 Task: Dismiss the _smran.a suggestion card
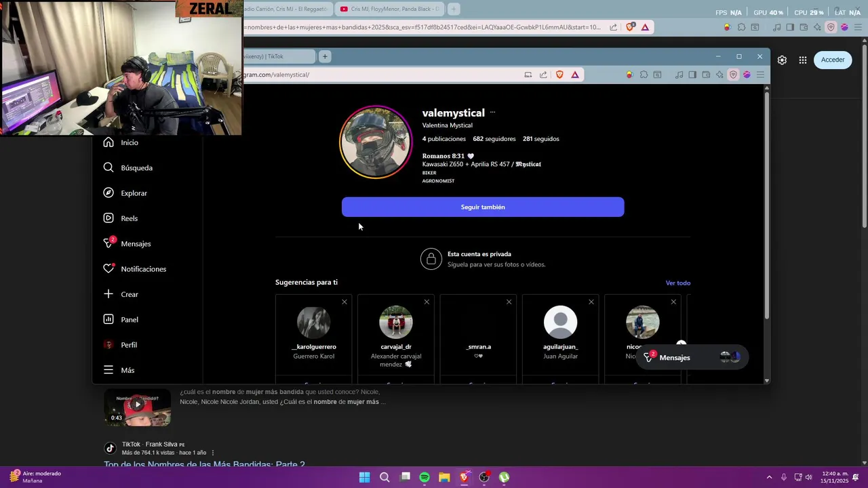[x=509, y=302]
